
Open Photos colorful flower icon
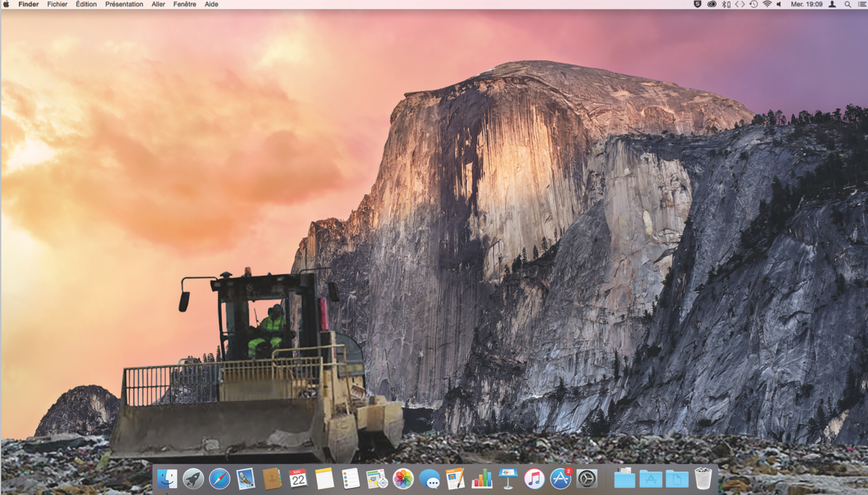403,479
